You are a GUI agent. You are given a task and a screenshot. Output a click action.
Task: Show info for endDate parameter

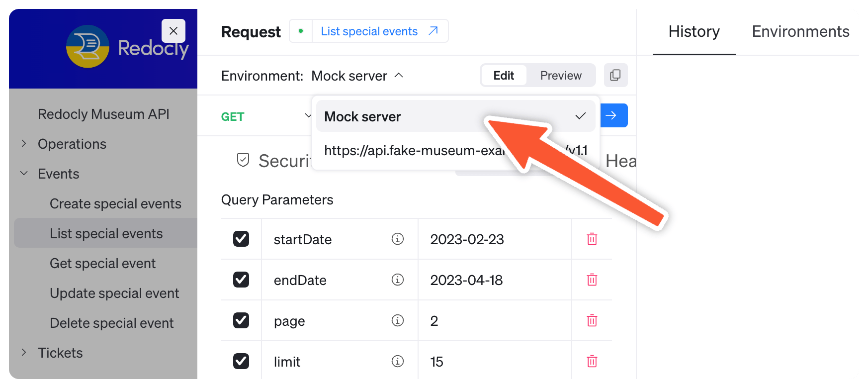pyautogui.click(x=398, y=280)
